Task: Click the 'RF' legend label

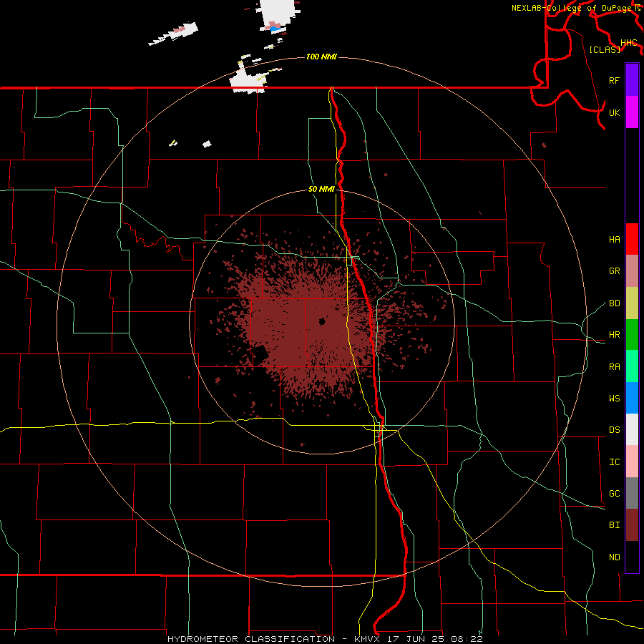Action: point(614,80)
